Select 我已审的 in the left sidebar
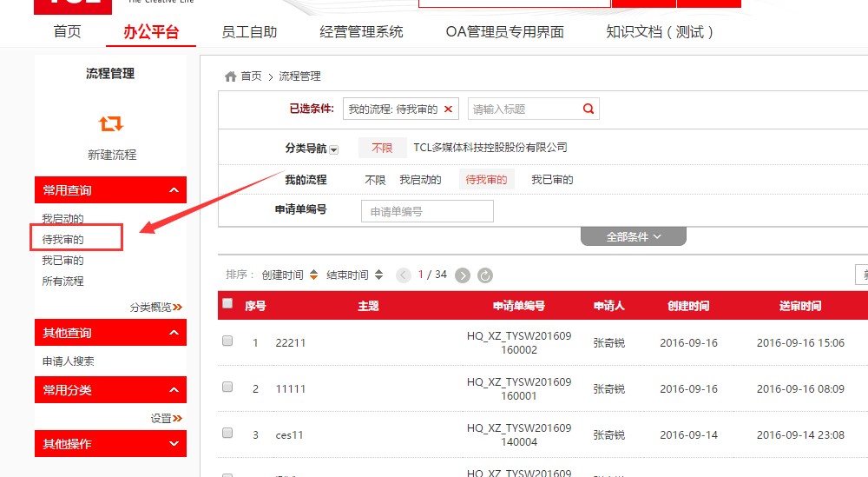The width and height of the screenshot is (868, 477). [63, 261]
